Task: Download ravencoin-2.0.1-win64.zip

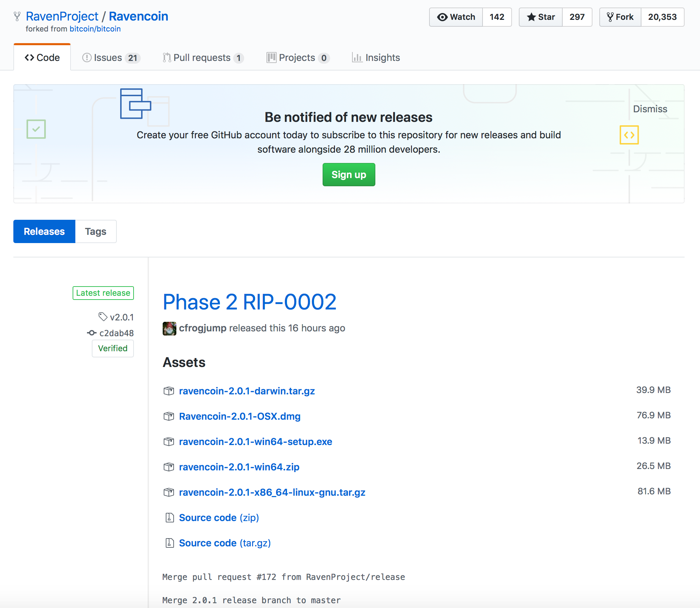Action: click(239, 467)
